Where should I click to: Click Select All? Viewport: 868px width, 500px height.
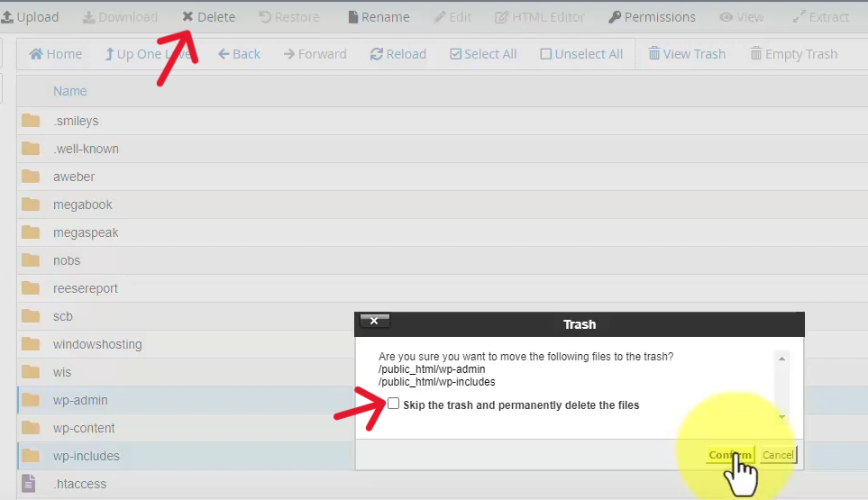point(483,54)
